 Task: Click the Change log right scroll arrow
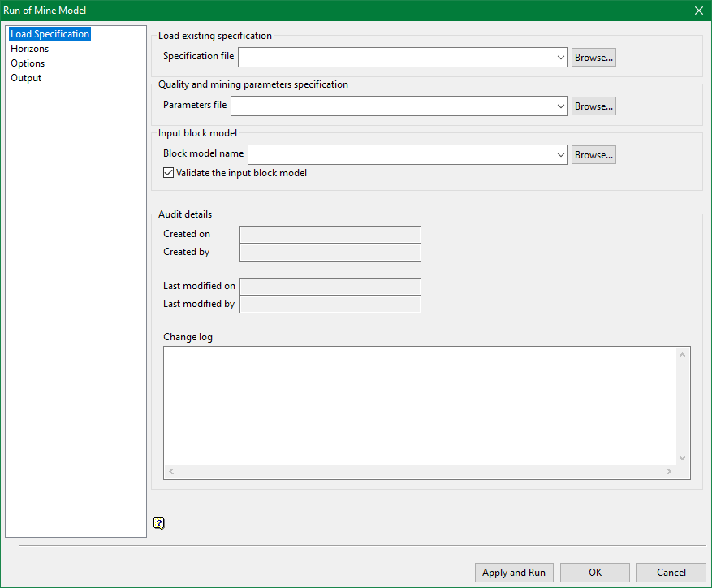669,472
